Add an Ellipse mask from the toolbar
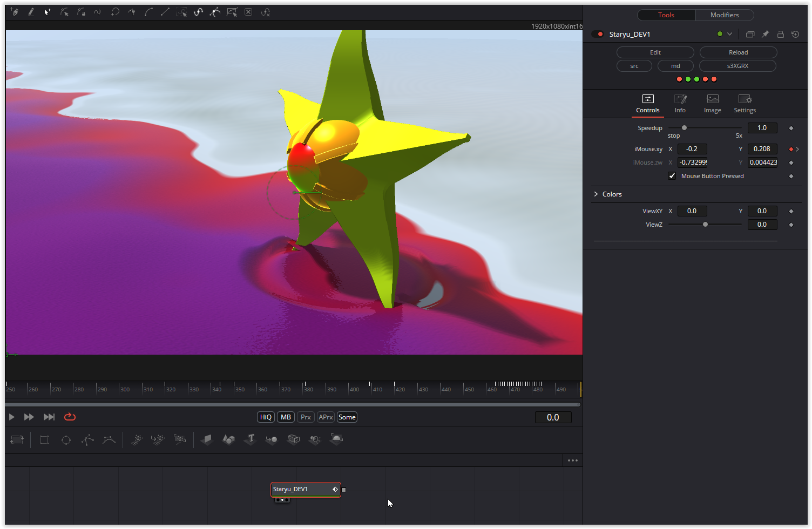This screenshot has height=529, width=812. tap(66, 440)
